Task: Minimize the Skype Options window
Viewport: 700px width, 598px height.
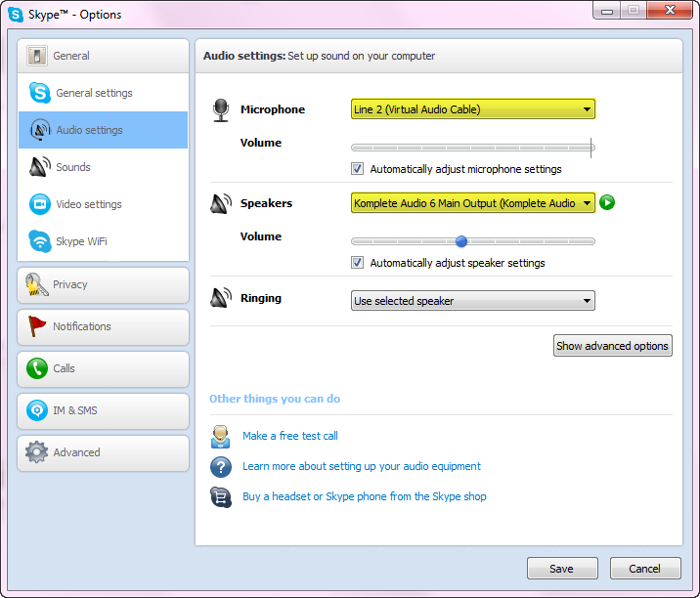Action: click(607, 11)
